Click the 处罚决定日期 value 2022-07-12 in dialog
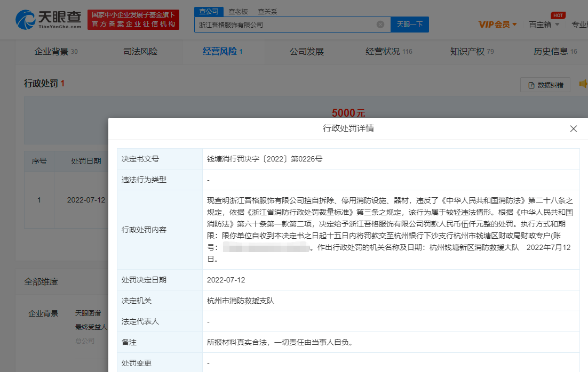The width and height of the screenshot is (588, 372). coord(226,280)
